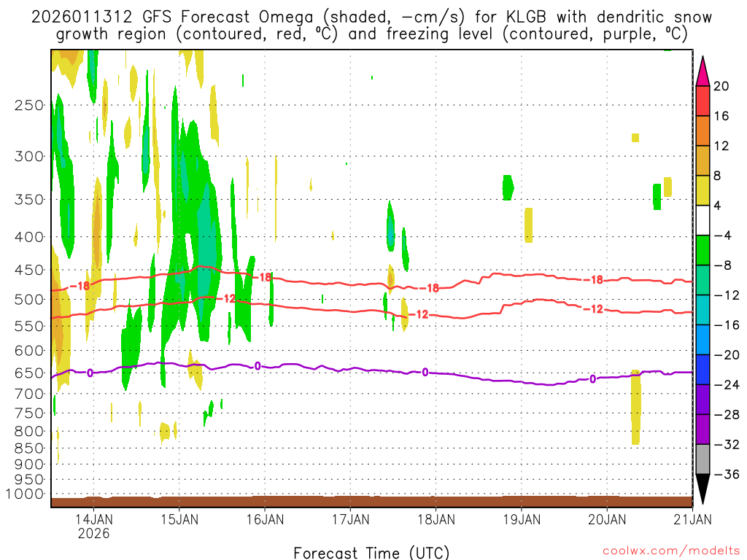
Task: Click the 21JAN time axis label
Action: [x=693, y=519]
